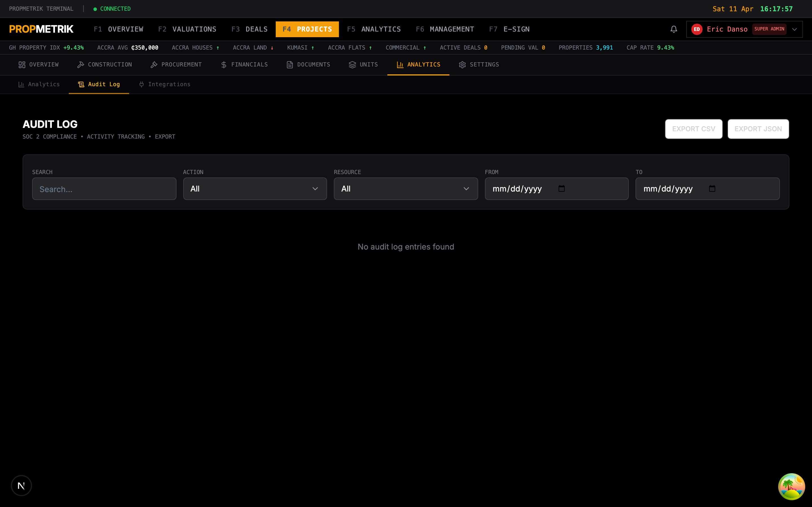812x507 pixels.
Task: Click the ED user avatar circle
Action: [697, 29]
